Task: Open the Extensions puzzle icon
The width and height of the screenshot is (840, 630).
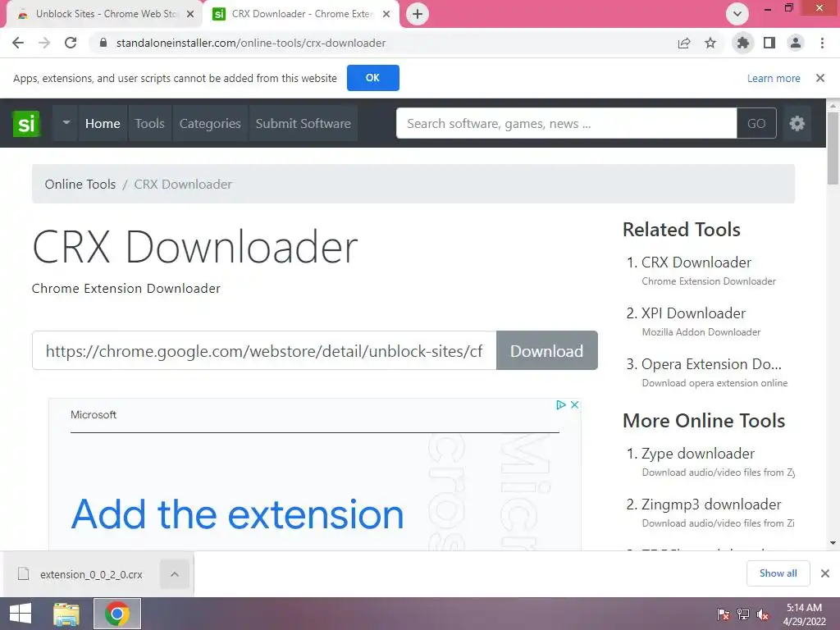Action: pyautogui.click(x=743, y=43)
